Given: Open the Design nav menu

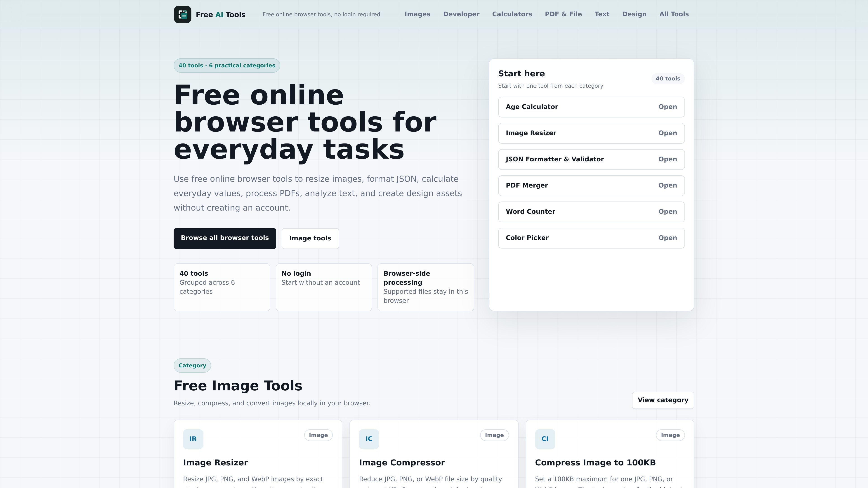Looking at the screenshot, I should (634, 14).
